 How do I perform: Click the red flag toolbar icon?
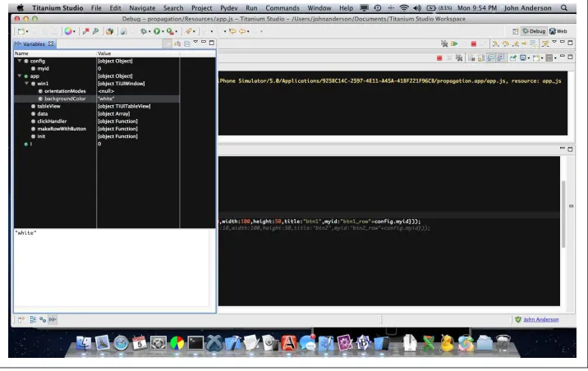(x=86, y=31)
